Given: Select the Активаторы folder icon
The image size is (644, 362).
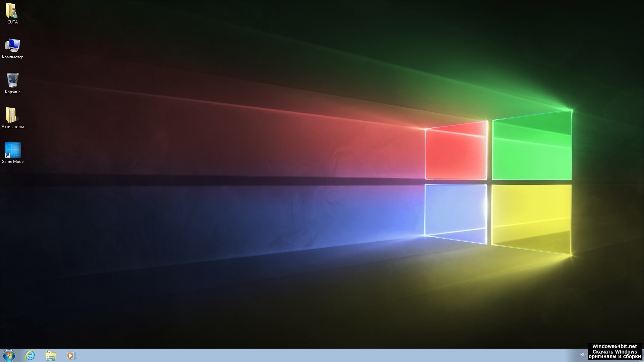Looking at the screenshot, I should [x=12, y=115].
